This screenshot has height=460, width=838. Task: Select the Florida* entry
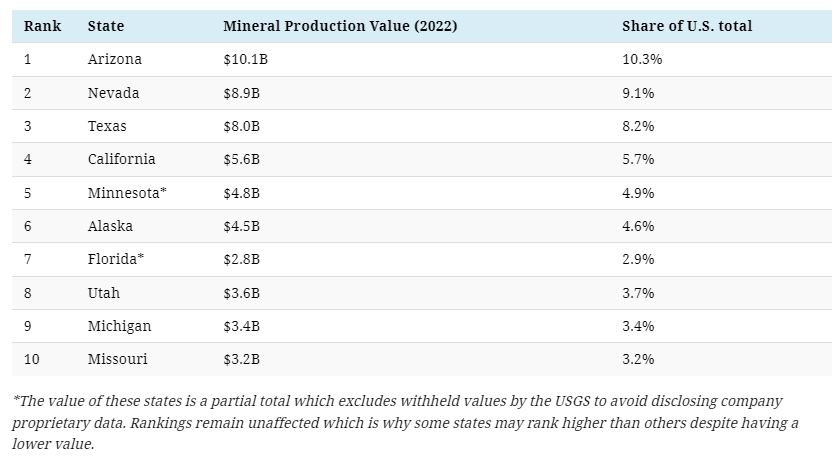(x=116, y=259)
